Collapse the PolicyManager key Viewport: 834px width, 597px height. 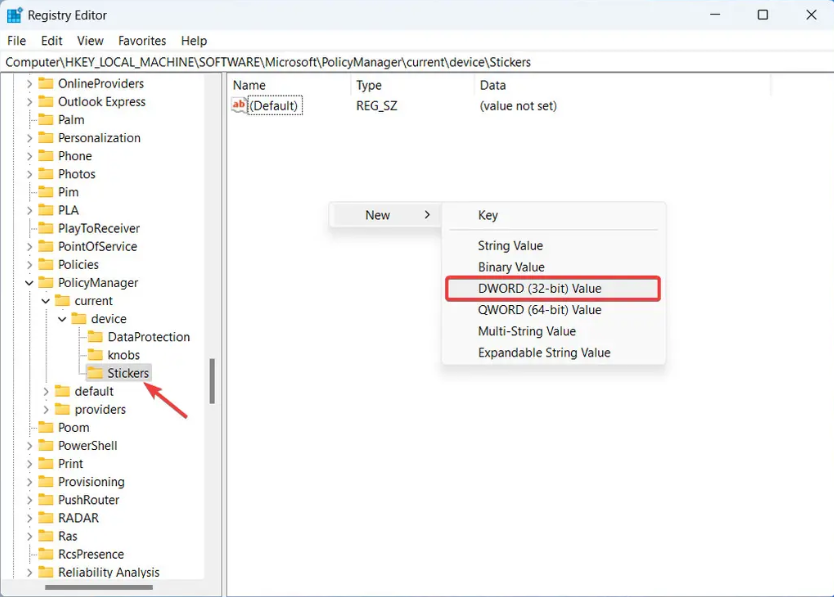click(x=29, y=283)
